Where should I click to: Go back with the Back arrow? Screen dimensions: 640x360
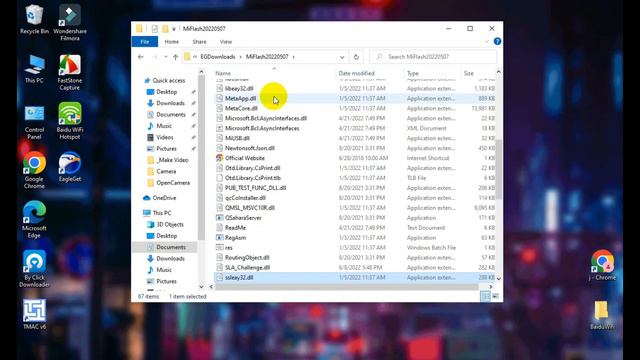point(141,57)
